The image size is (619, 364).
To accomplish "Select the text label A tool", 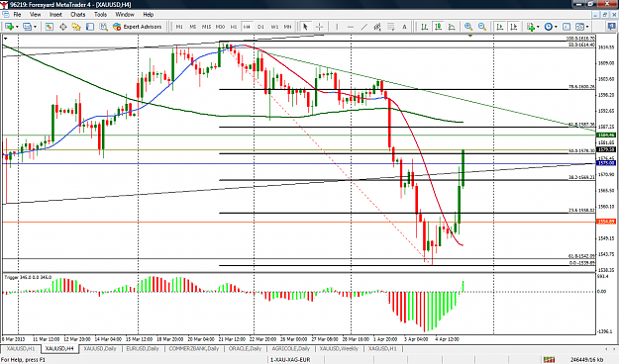I will pyautogui.click(x=404, y=27).
